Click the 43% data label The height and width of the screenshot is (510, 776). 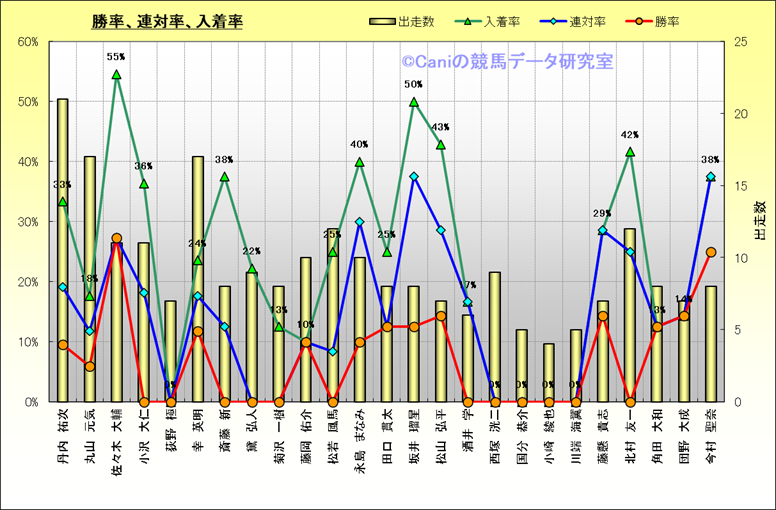[440, 127]
